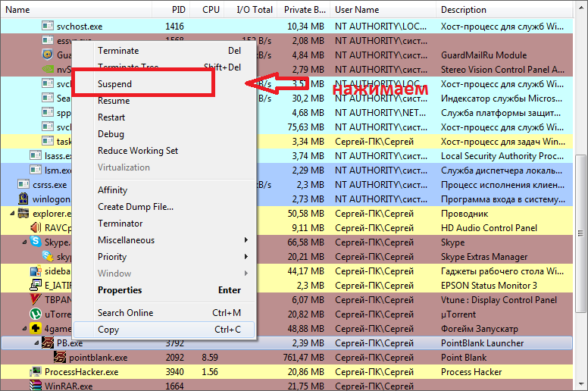Click the Process Hacker description cell
This screenshot has width=588, height=391.
tap(471, 372)
